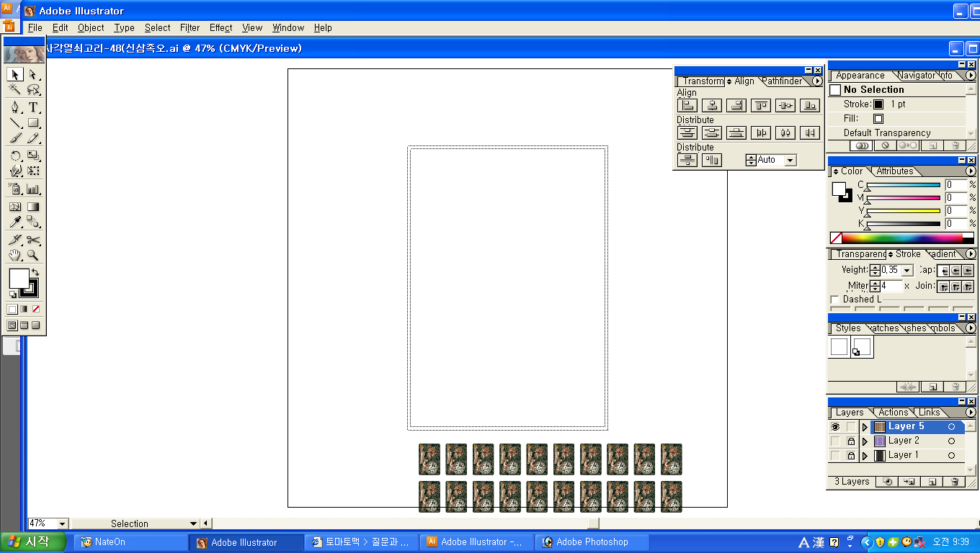The image size is (980, 553).
Task: Switch to the Pathfinder tab
Action: pyautogui.click(x=783, y=81)
